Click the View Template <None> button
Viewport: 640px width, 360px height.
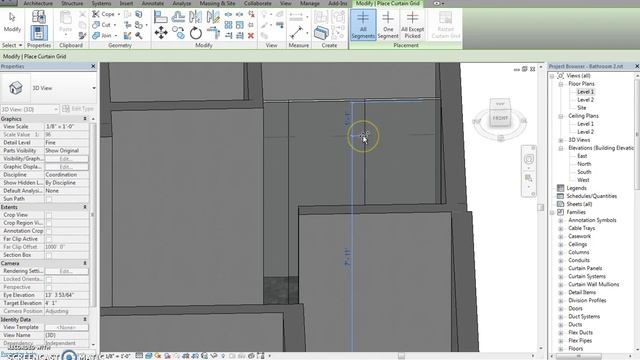click(66, 328)
